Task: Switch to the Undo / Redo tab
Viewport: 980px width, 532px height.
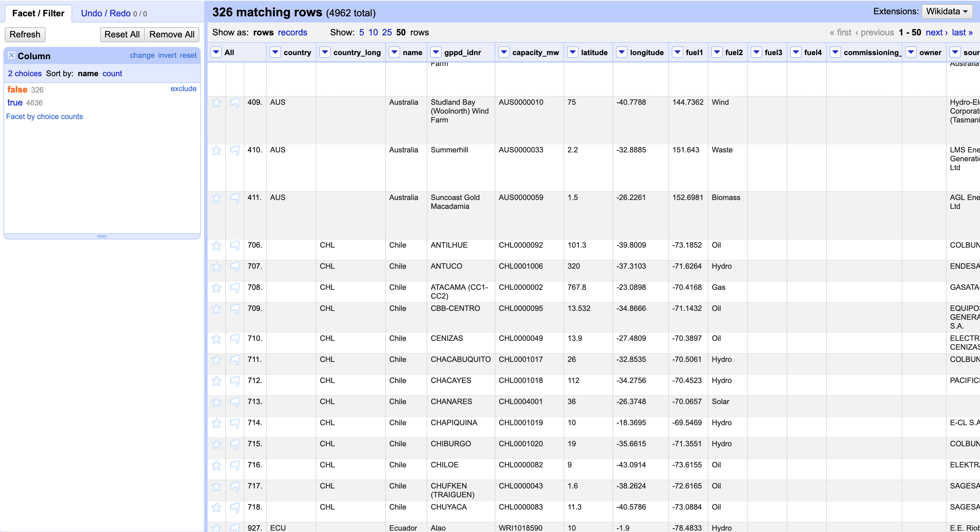Action: (x=106, y=13)
